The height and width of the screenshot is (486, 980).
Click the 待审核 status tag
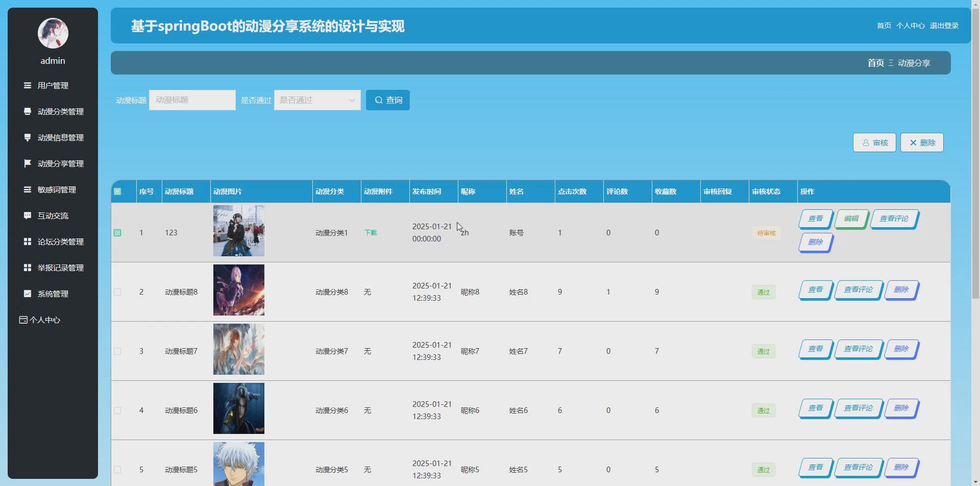tap(766, 233)
